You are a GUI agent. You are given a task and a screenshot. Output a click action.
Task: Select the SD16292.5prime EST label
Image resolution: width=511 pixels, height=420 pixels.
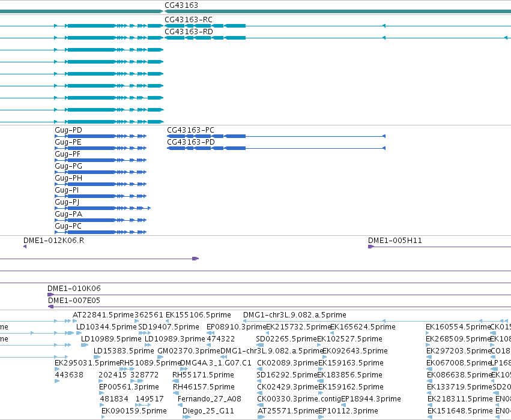pyautogui.click(x=287, y=375)
